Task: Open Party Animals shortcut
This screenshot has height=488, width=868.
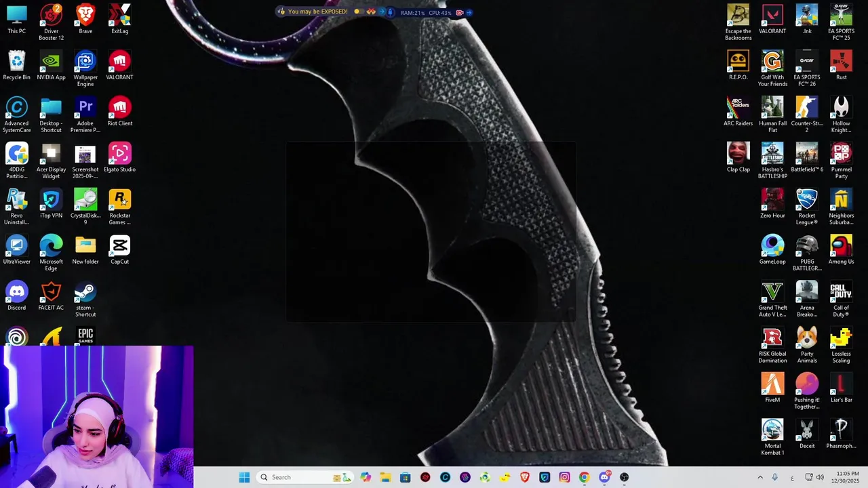Action: coord(806,346)
